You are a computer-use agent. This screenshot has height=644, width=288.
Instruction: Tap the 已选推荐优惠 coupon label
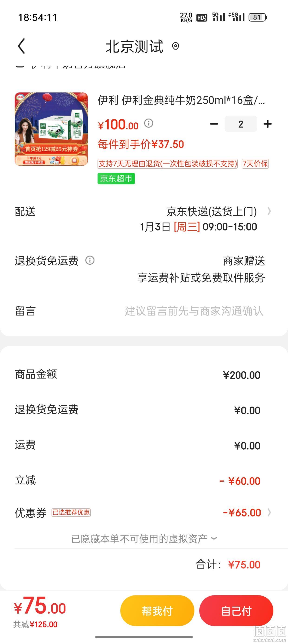click(71, 513)
